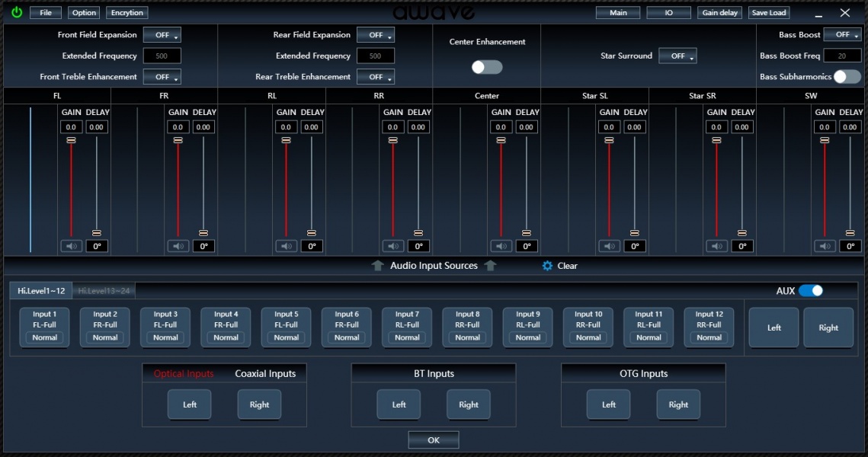Toggle Star SL phase 0° button
The width and height of the screenshot is (868, 457).
pos(634,246)
